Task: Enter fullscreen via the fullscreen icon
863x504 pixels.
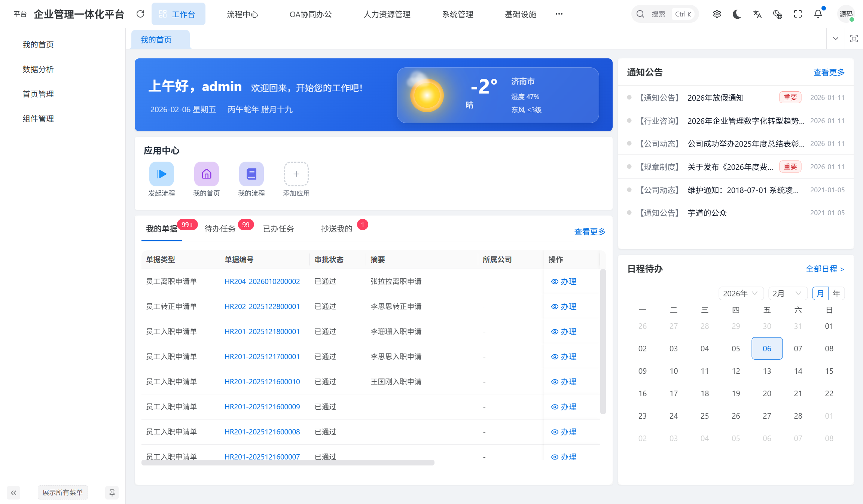Action: pyautogui.click(x=798, y=14)
